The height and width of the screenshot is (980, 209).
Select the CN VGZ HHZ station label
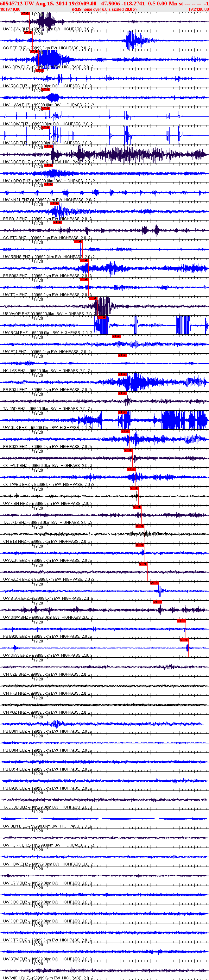pyautogui.click(x=16, y=713)
